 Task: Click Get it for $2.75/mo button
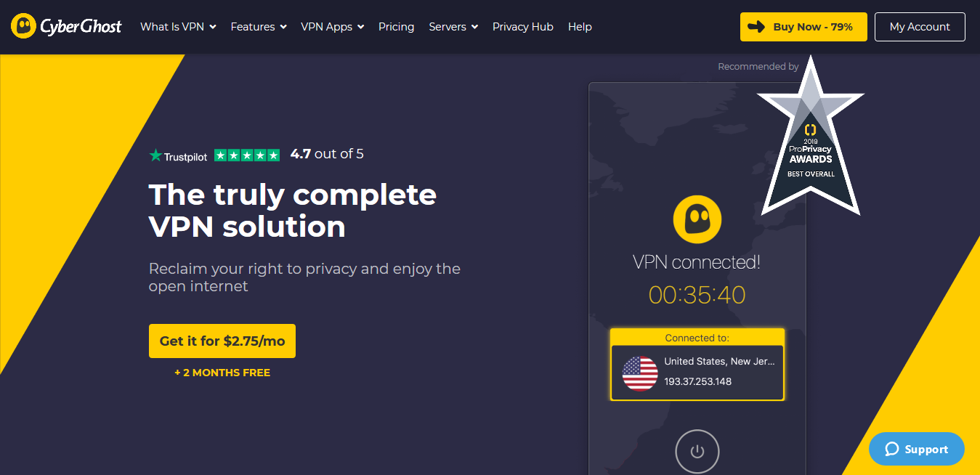coord(222,341)
